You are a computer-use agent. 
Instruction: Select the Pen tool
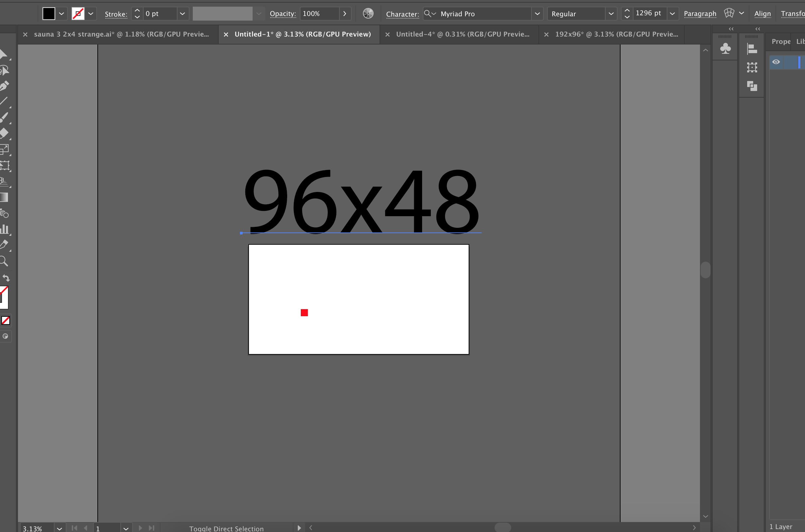point(4,86)
